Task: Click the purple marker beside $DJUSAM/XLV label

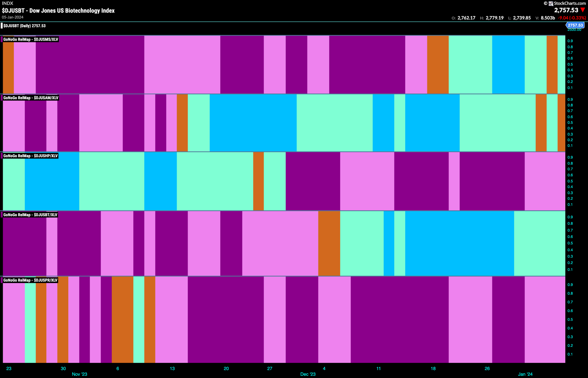Action: (2, 98)
